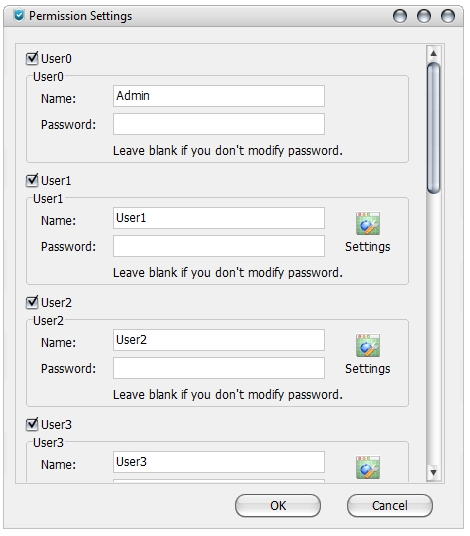Click the shield icon in title bar

(x=19, y=15)
